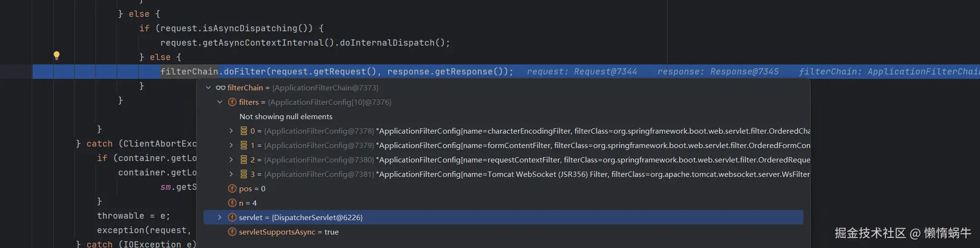Select the formContentFilter row in tree
The height and width of the screenshot is (248, 980).
528,146
